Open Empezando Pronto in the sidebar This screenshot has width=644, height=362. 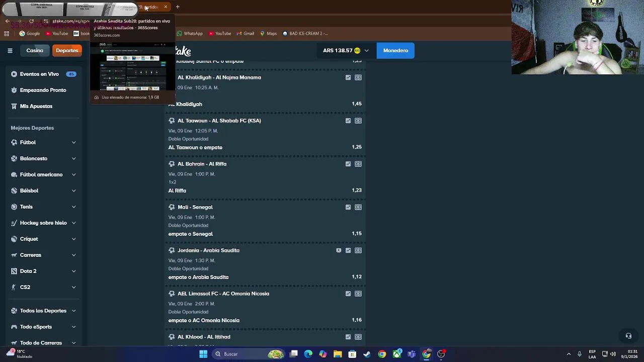(43, 90)
